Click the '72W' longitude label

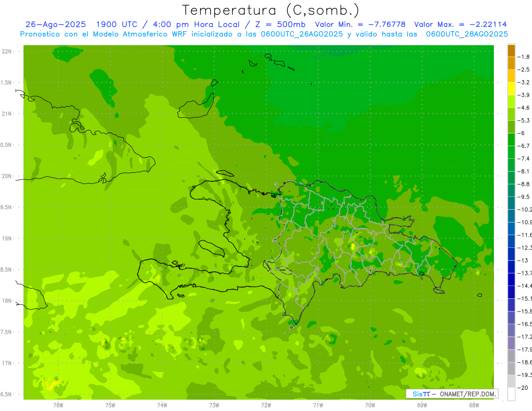266,405
